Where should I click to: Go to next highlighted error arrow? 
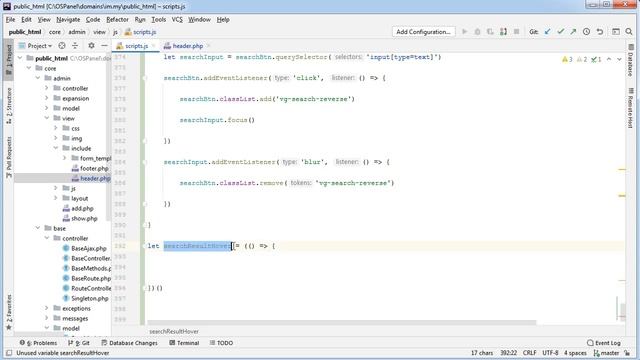click(x=619, y=60)
